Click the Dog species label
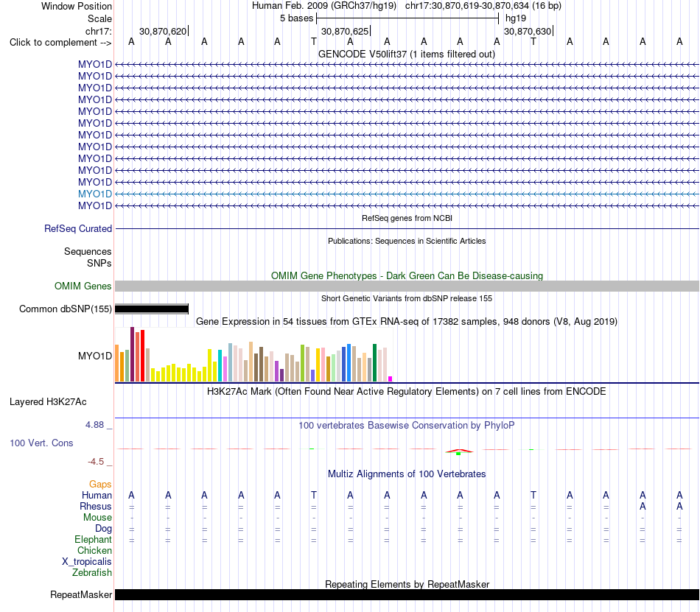 click(103, 528)
